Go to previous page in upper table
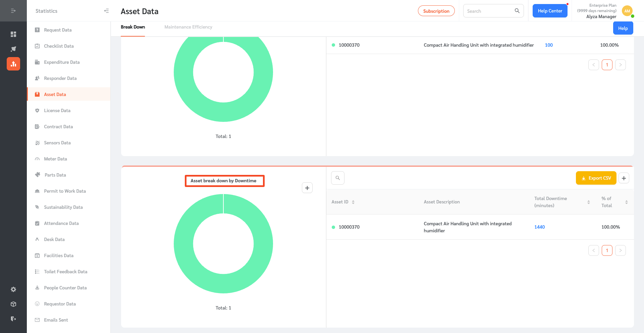644x333 pixels. tap(594, 65)
